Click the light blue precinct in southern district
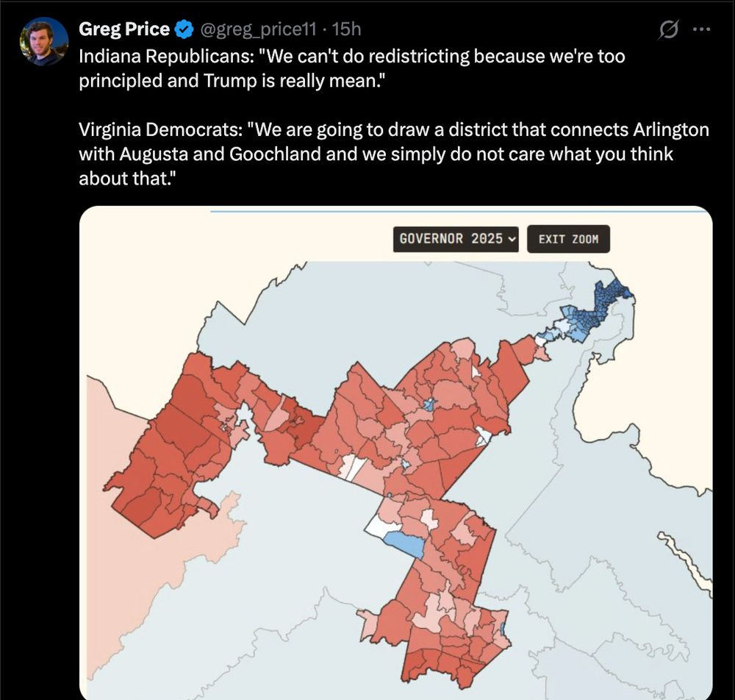Image resolution: width=735 pixels, height=700 pixels. click(404, 545)
